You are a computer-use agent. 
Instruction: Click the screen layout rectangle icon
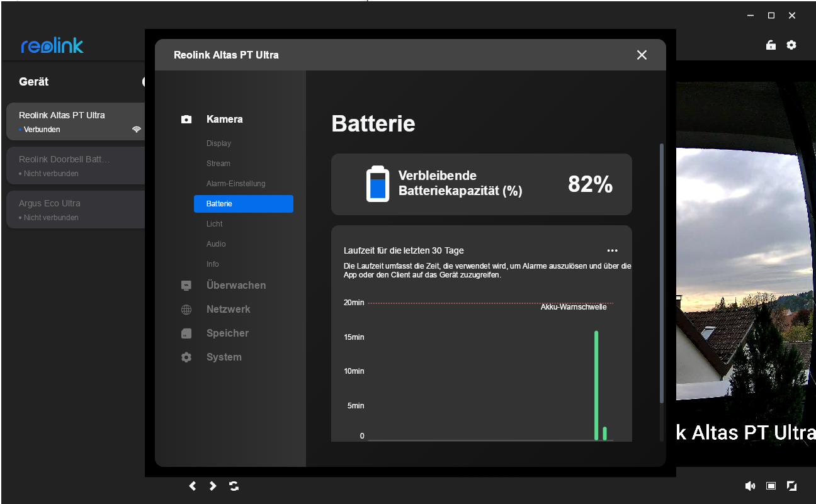pos(771,486)
